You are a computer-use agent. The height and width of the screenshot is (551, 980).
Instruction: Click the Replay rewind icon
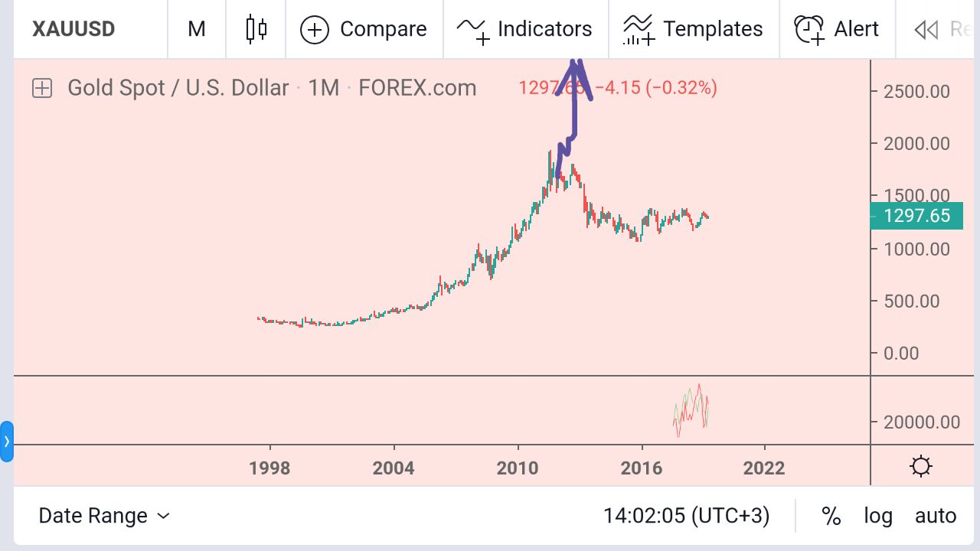click(x=926, y=30)
